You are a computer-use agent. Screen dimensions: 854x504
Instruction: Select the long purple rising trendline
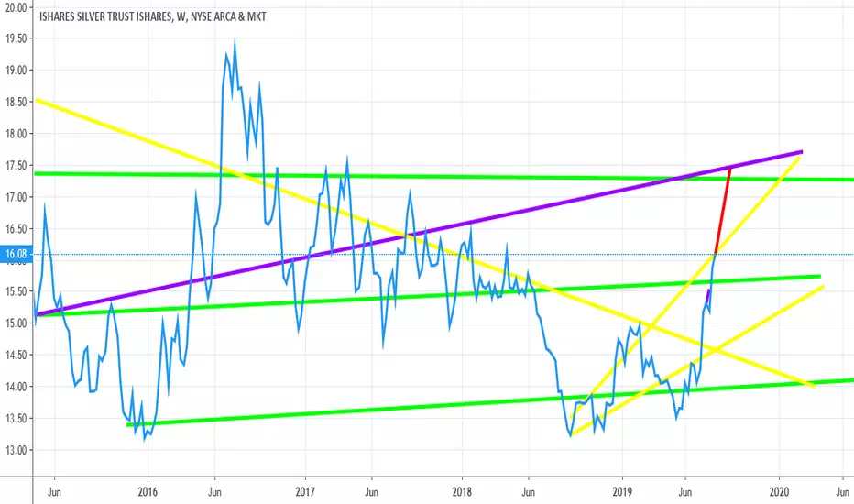420,233
